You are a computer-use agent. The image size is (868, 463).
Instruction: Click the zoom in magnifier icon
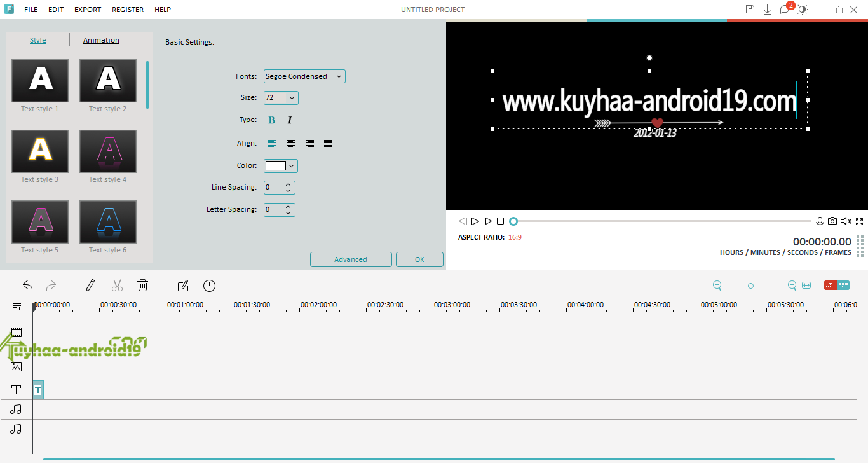point(792,286)
